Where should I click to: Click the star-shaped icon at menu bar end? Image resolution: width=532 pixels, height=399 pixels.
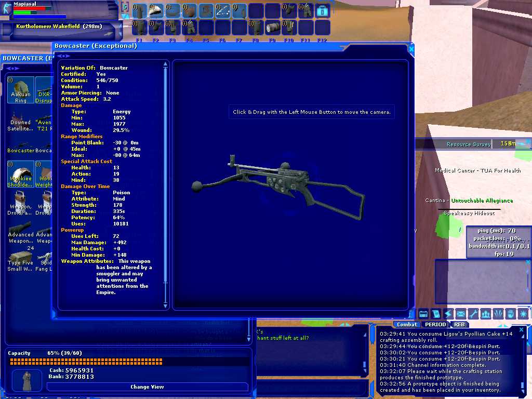[x=523, y=314]
